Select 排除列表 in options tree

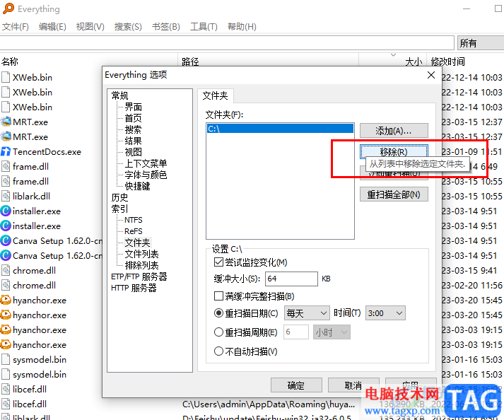[141, 265]
